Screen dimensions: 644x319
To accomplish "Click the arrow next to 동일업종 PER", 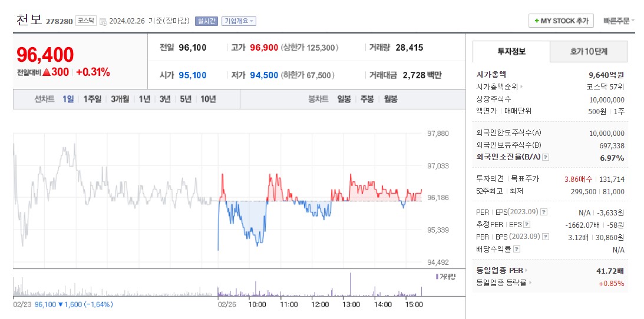I will [526, 270].
